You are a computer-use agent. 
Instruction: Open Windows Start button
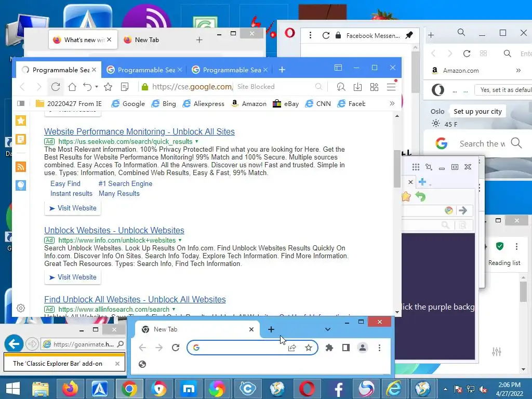(x=12, y=389)
